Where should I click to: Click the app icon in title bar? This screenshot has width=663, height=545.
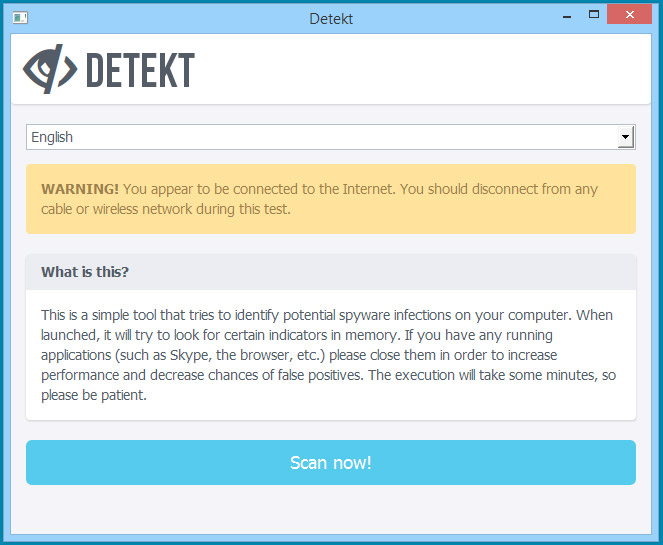tap(19, 17)
